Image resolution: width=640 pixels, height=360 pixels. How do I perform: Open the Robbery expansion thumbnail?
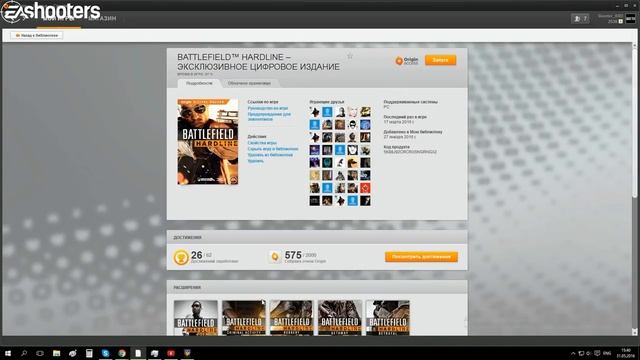tap(291, 318)
